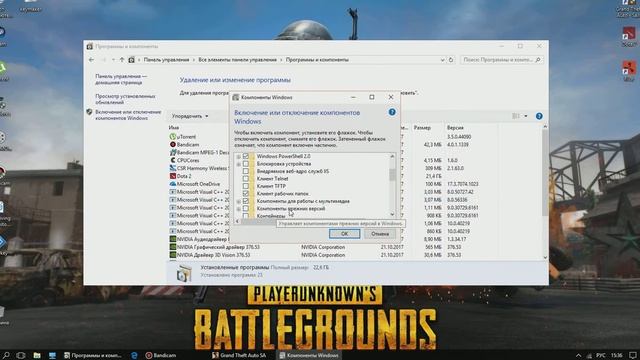Screen dimensions: 640x360
Task: Select the NVIDIA Аудиодрайвер icon
Action: point(173,239)
